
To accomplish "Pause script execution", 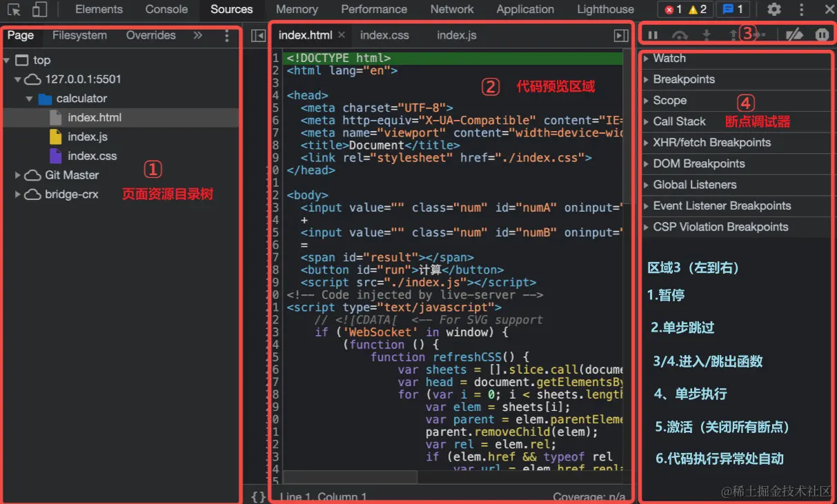I will tap(653, 34).
